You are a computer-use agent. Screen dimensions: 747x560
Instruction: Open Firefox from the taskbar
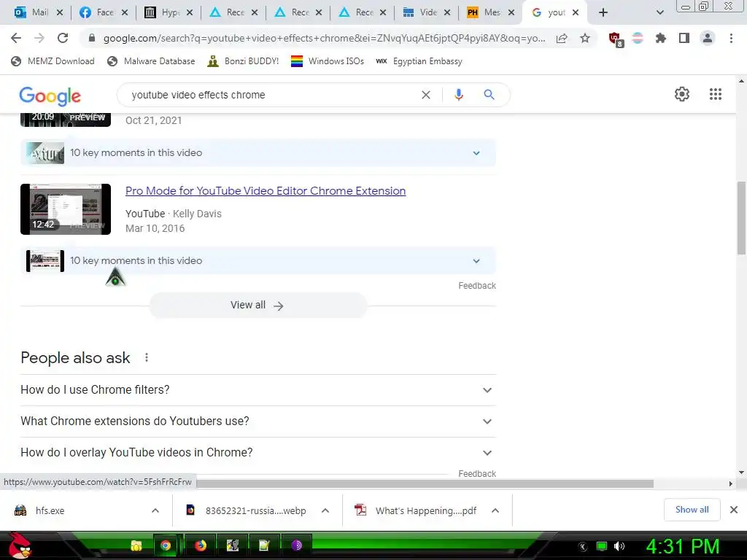tap(201, 545)
